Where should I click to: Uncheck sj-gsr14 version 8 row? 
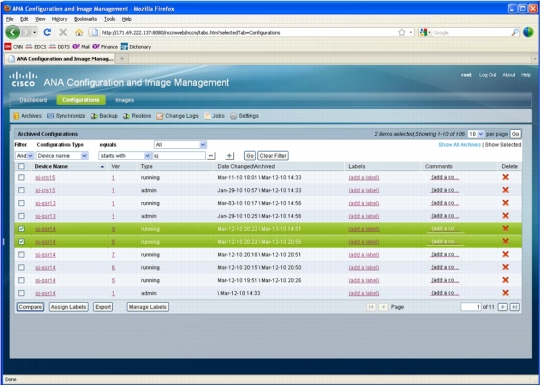[x=21, y=241]
